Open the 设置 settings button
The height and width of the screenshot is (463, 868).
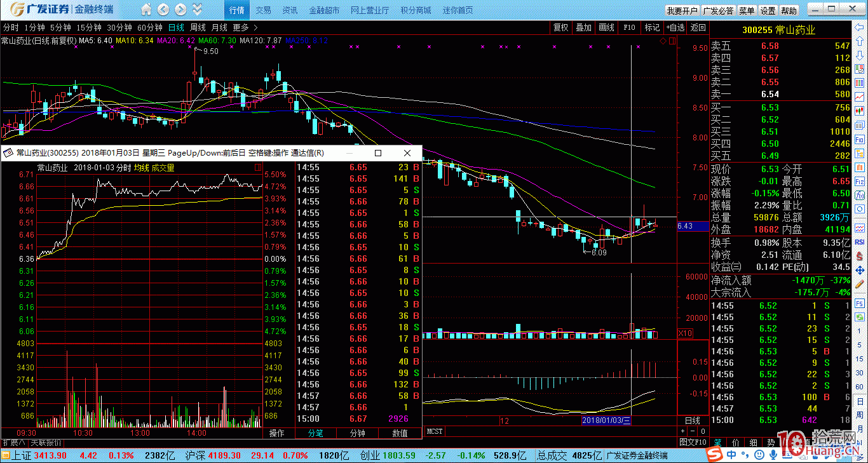pyautogui.click(x=768, y=11)
